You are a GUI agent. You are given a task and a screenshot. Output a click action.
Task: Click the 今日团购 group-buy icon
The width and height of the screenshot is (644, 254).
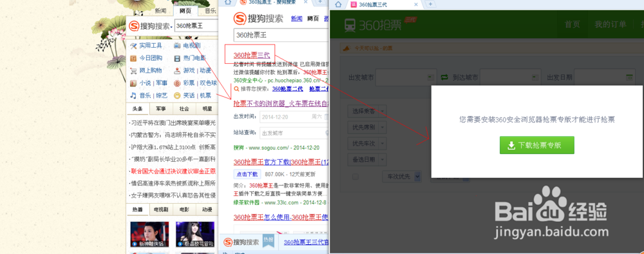[133, 58]
